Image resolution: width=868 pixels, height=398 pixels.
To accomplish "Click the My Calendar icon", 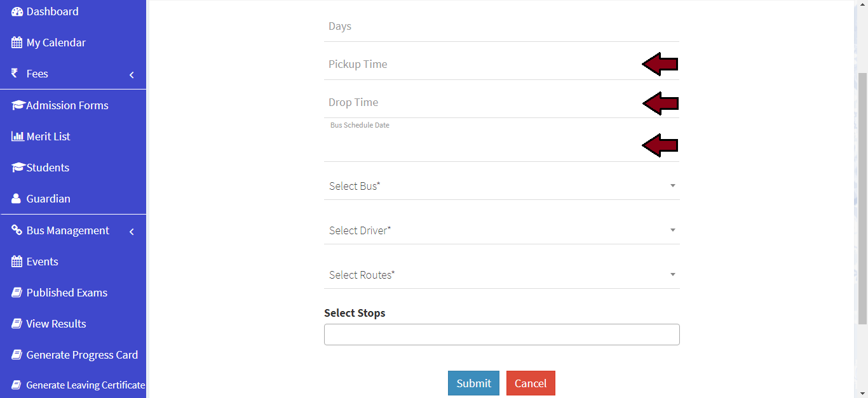I will coord(17,43).
